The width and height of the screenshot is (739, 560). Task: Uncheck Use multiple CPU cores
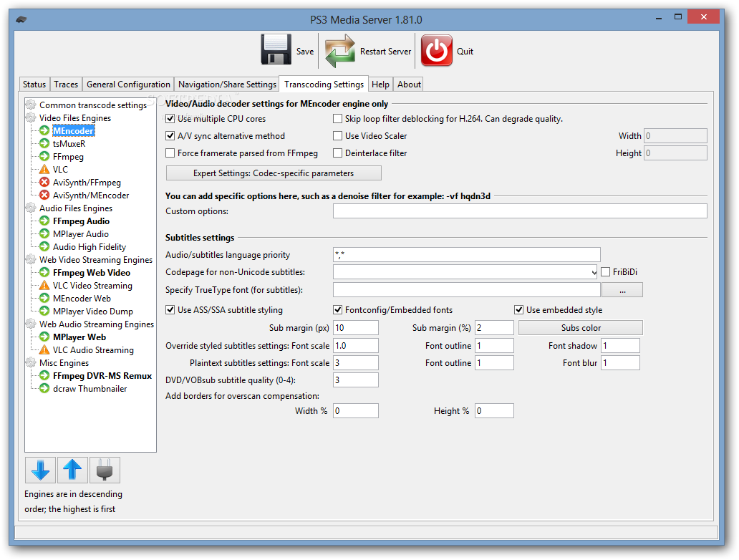170,119
